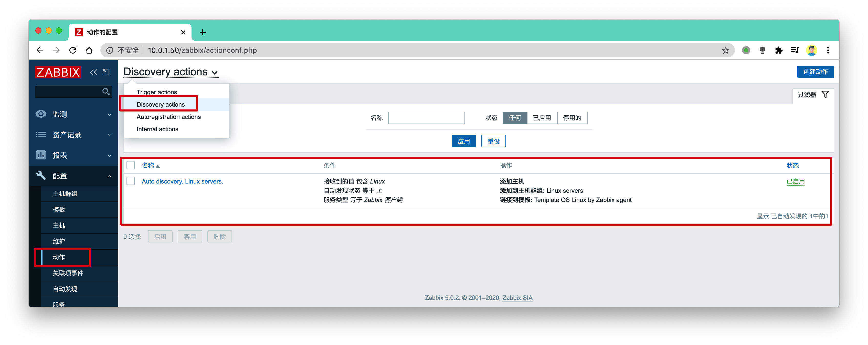Reload the page
Image resolution: width=868 pixels, height=345 pixels.
pos(73,50)
